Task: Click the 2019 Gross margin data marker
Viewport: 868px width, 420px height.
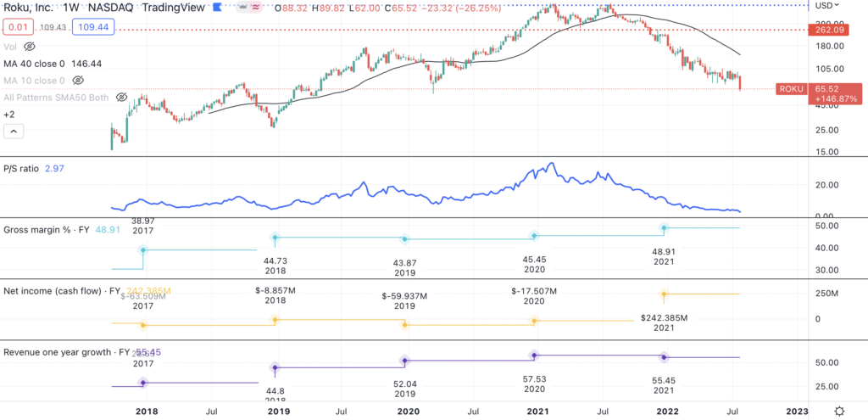Action: [x=405, y=239]
